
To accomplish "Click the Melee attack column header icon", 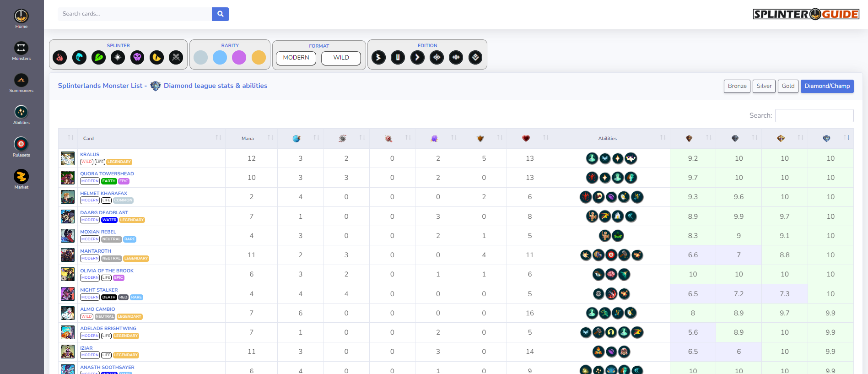I will [342, 138].
